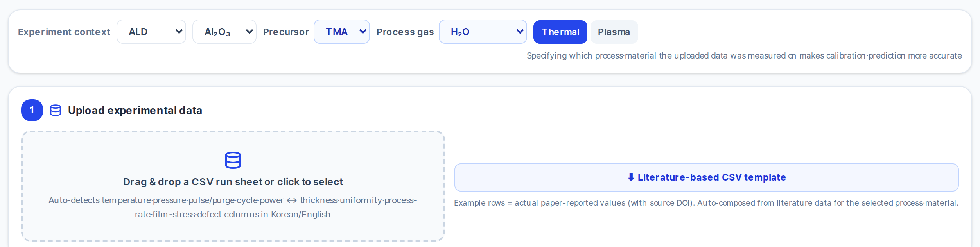Image resolution: width=980 pixels, height=247 pixels.
Task: Click the download arrow icon on the template button
Action: (x=631, y=177)
